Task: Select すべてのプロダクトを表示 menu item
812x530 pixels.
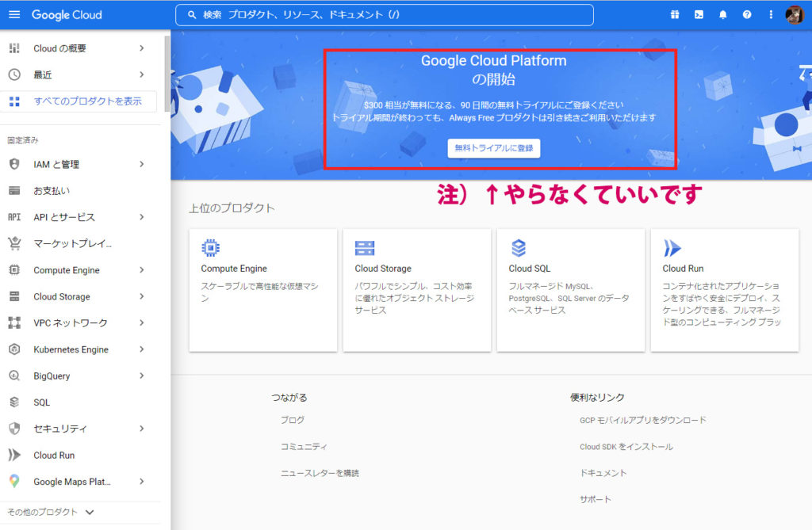Action: tap(79, 101)
